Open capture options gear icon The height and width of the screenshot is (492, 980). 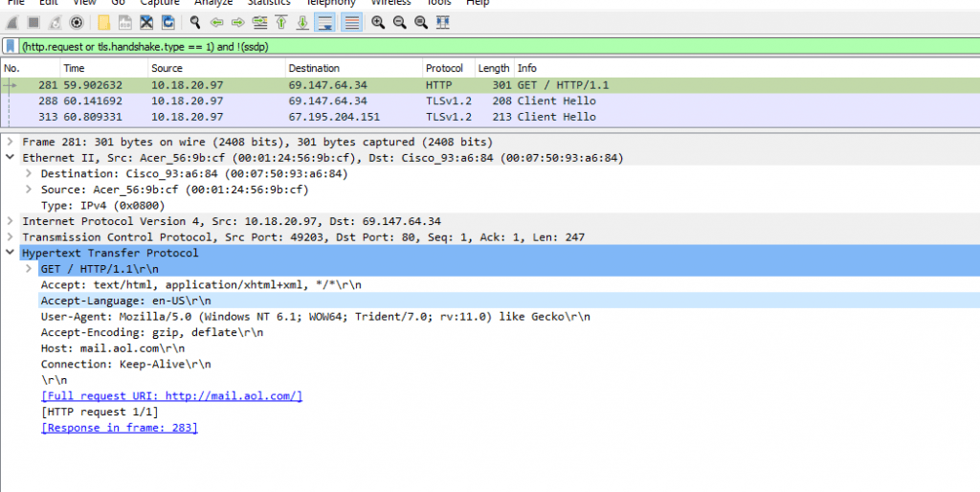pyautogui.click(x=77, y=22)
